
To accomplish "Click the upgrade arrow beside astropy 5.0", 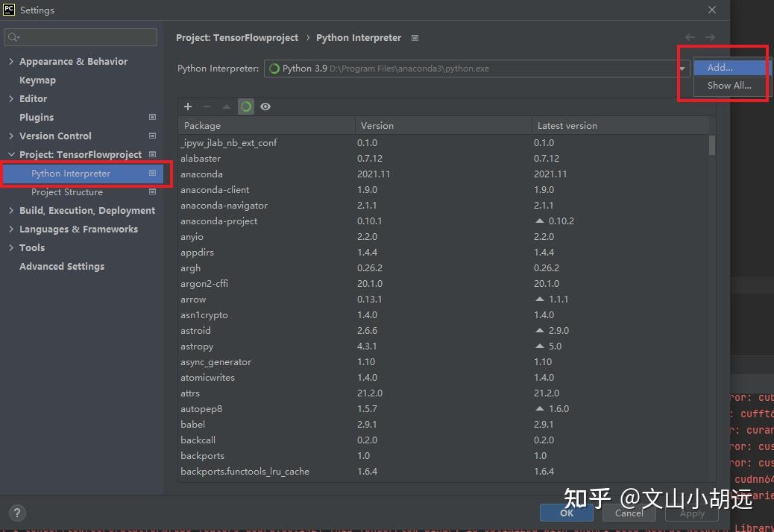I will click(540, 346).
